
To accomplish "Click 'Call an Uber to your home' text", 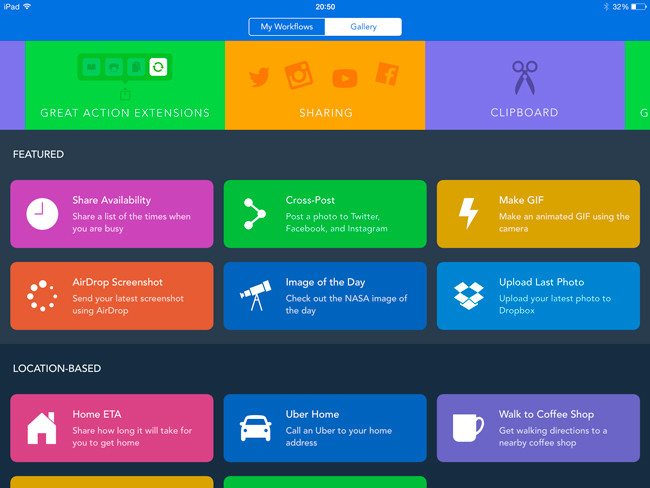I will (339, 437).
